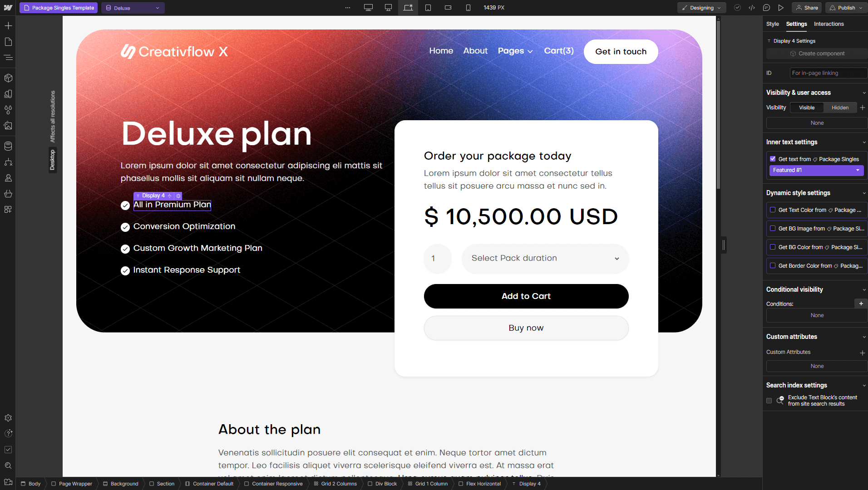
Task: Switch to the Interactions tab
Action: coord(829,24)
